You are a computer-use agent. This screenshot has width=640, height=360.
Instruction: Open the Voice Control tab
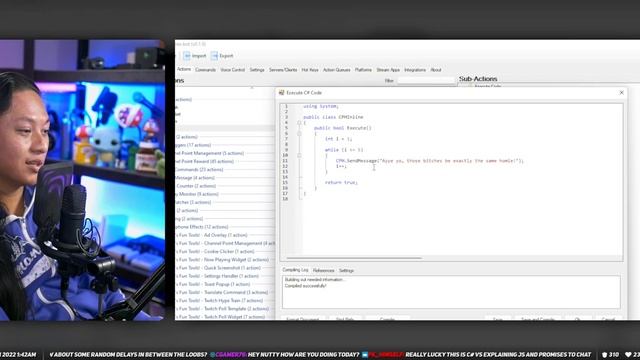[232, 70]
